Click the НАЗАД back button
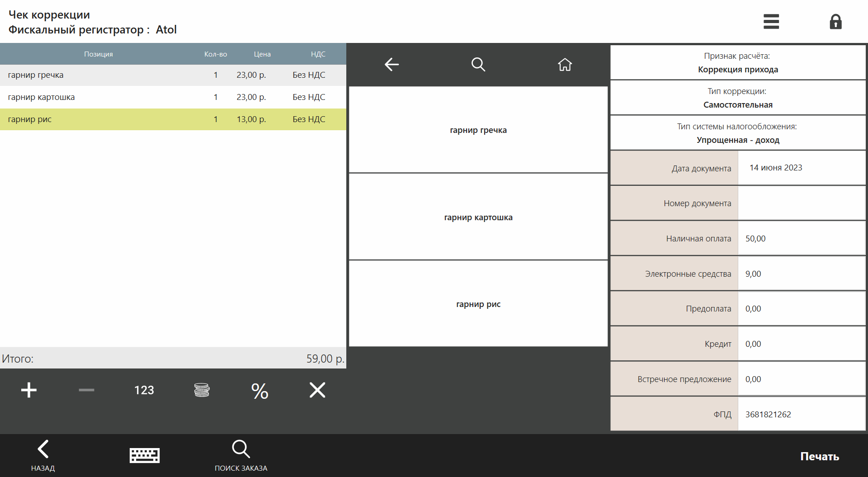868x477 pixels. [43, 456]
